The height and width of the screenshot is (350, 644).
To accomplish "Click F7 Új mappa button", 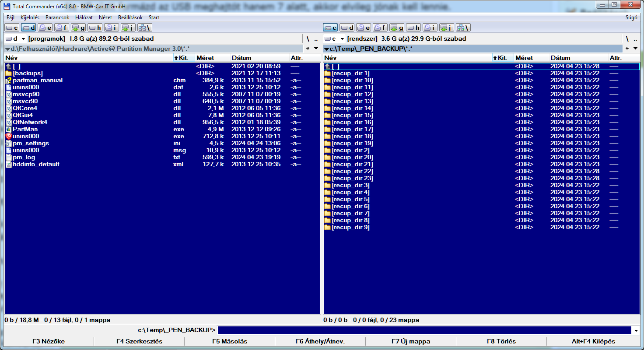I will (411, 341).
